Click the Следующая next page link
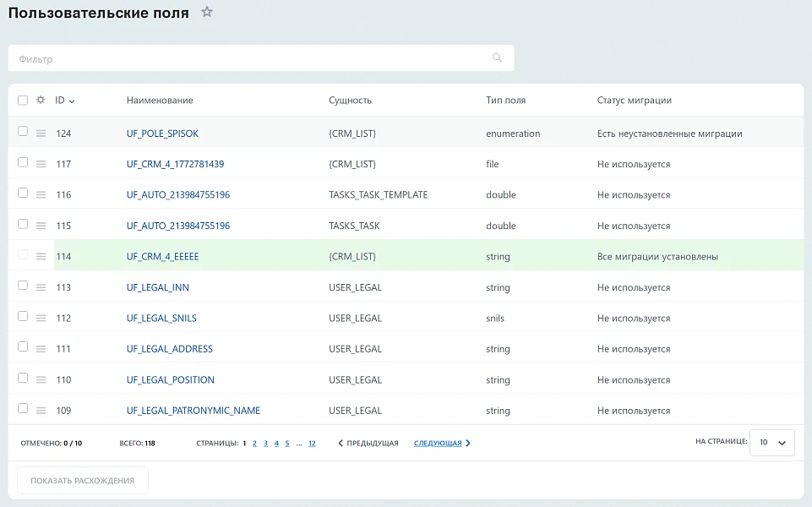812x507 pixels. 442,444
